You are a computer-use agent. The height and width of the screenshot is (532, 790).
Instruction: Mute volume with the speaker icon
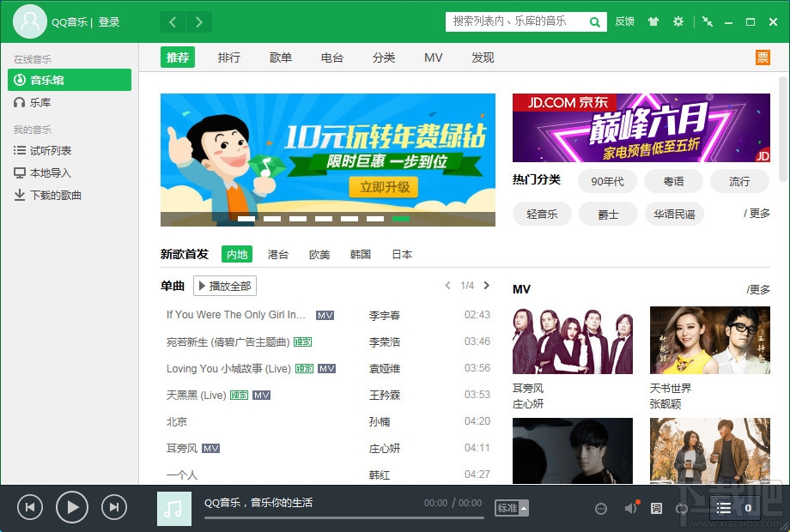pos(631,508)
